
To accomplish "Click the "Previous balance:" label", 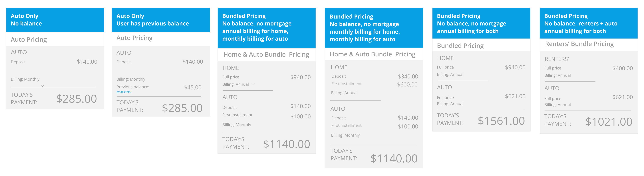I will (x=133, y=87).
